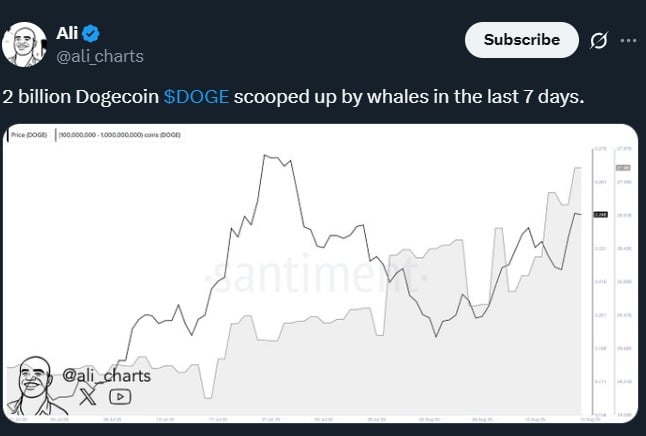This screenshot has width=646, height=436.
Task: Click the cartoon face in chart corner
Action: click(x=35, y=384)
